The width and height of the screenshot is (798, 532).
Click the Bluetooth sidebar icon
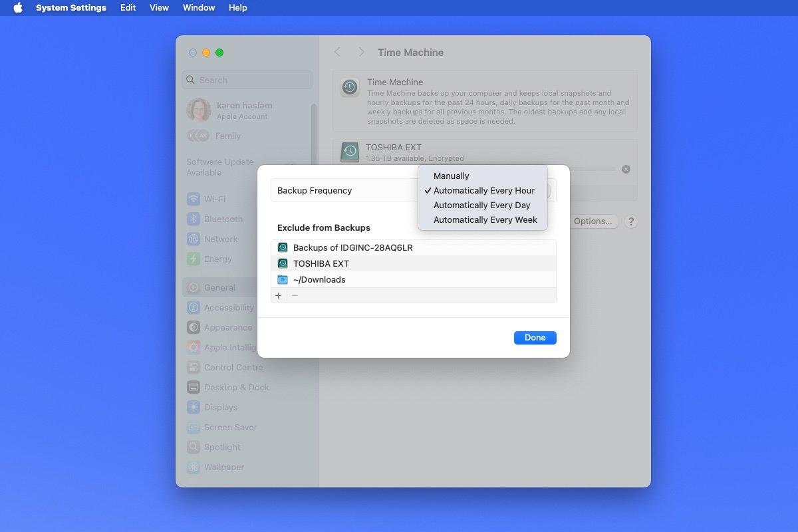coord(194,219)
